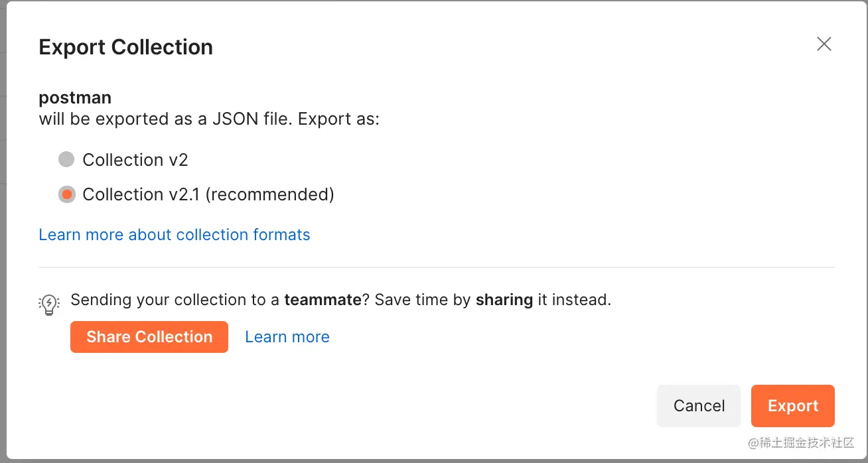Click the bold word 'teammate' in tip

point(323,300)
